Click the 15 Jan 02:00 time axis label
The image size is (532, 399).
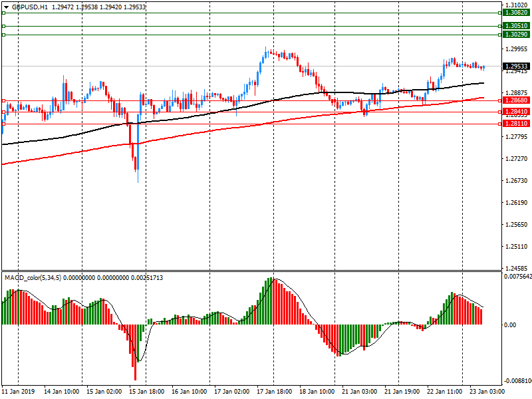click(104, 391)
